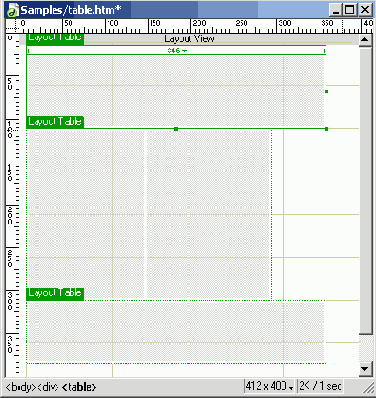This screenshot has width=376, height=398.
Task: Click the ruler origin crosshair icon
Action: coord(12,25)
